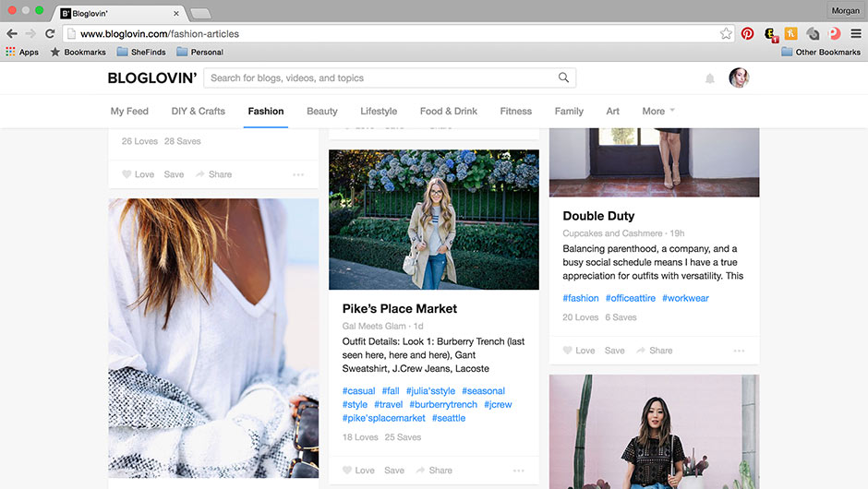Open notifications bell icon

point(710,78)
